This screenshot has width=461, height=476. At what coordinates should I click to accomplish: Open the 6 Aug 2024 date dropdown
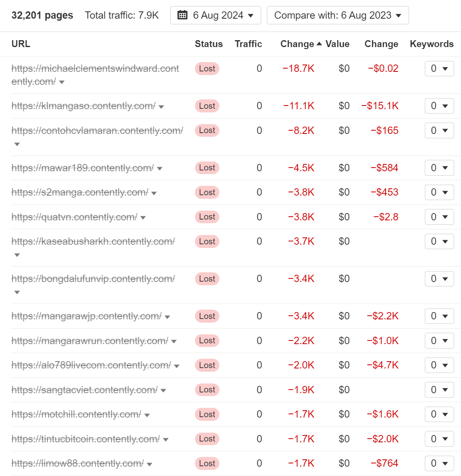215,15
